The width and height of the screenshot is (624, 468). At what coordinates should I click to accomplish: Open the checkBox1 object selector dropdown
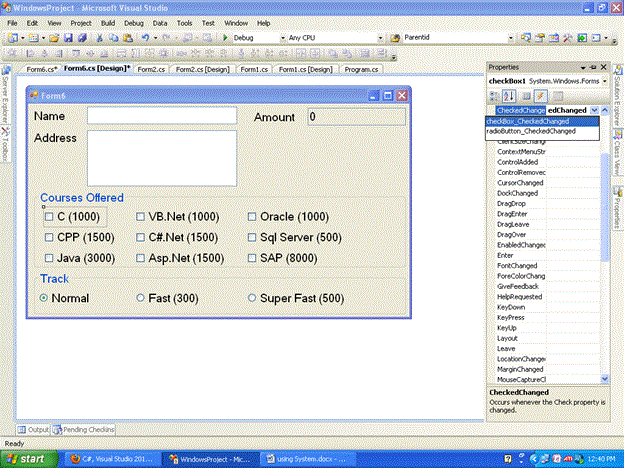[x=605, y=81]
